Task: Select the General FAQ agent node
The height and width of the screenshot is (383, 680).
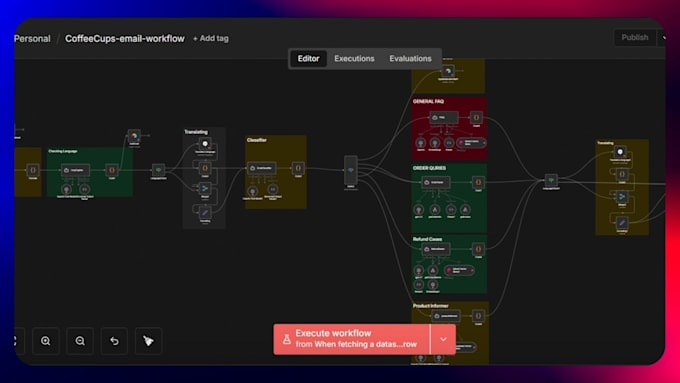Action: pyautogui.click(x=444, y=117)
